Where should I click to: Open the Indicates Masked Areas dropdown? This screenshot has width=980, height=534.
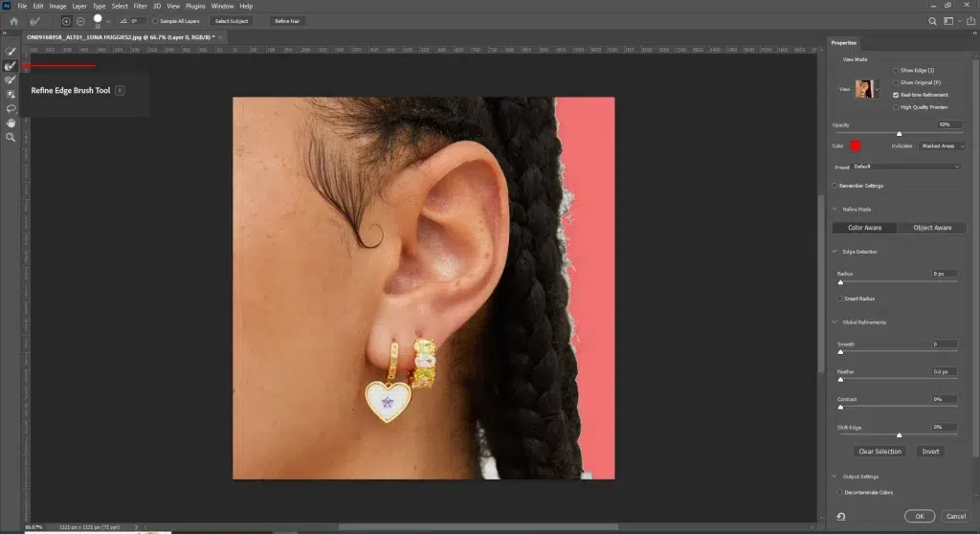942,146
